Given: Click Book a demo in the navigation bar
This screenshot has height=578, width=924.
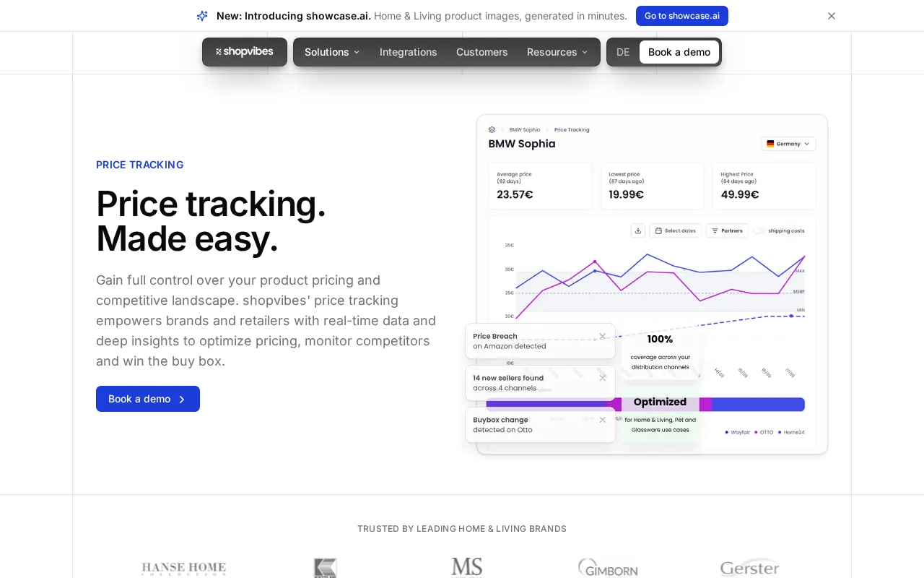Looking at the screenshot, I should 679,52.
